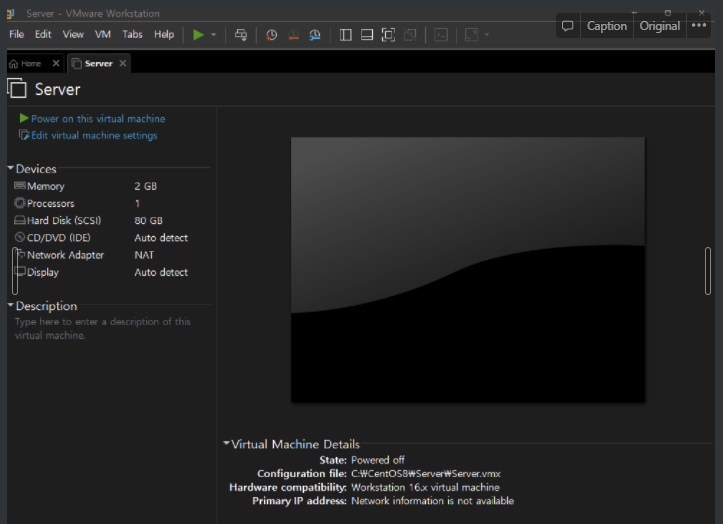
Task: Collapse the Virtual Machine Details section
Action: [226, 443]
